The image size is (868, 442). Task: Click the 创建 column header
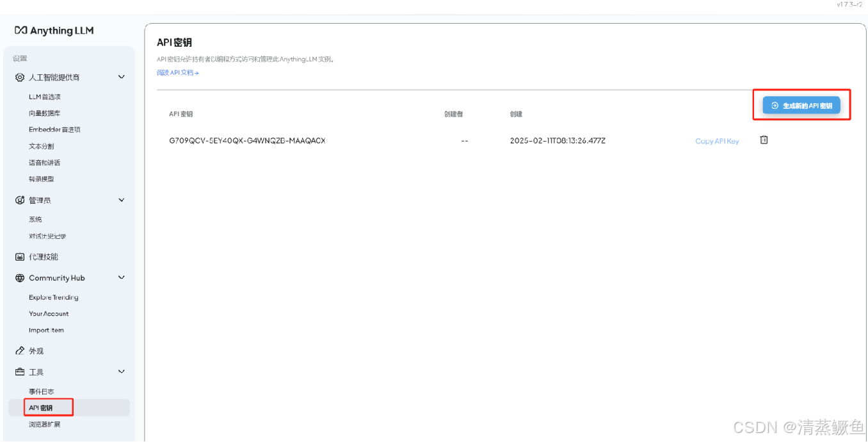tap(516, 114)
